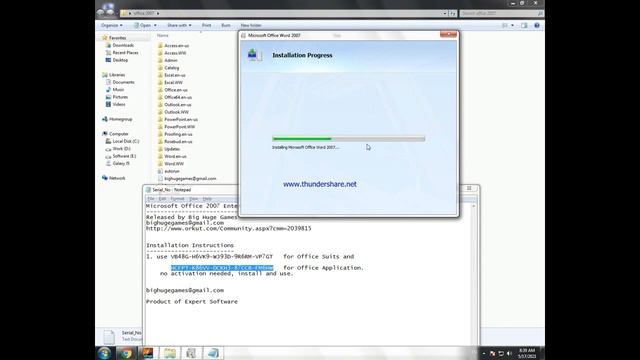Expand the arrow beside Open in Explorer
Screen dimensions: 640x360
coord(155,25)
